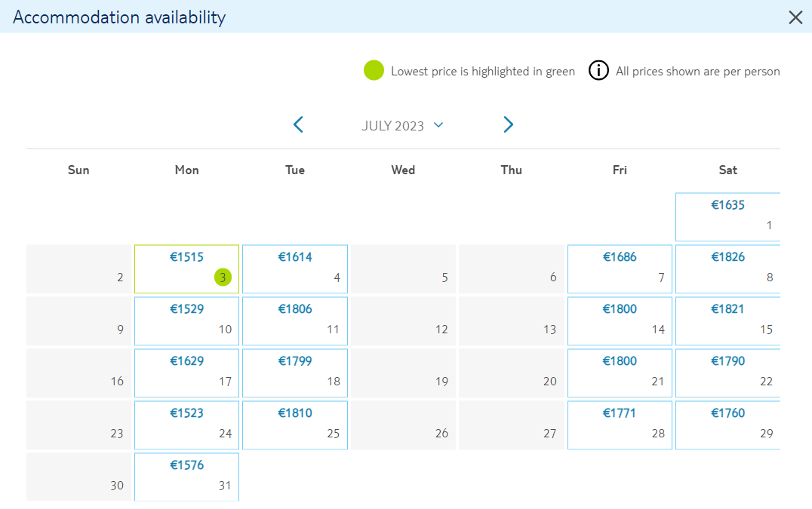The image size is (812, 509).
Task: Open the JULY 2023 month dropdown
Action: click(402, 126)
